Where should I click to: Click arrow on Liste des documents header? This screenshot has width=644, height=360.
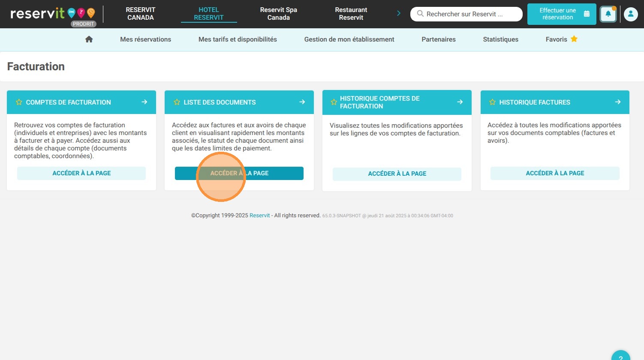(302, 102)
